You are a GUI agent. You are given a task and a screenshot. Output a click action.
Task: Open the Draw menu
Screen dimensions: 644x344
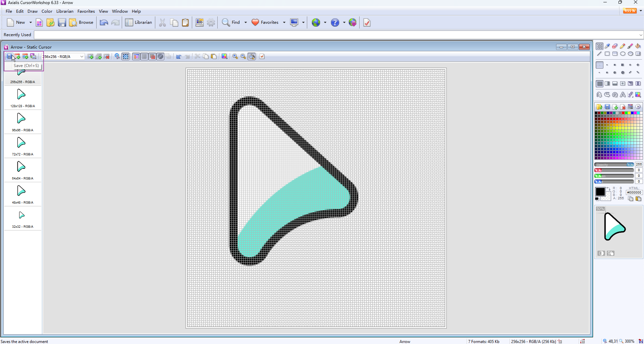point(33,11)
